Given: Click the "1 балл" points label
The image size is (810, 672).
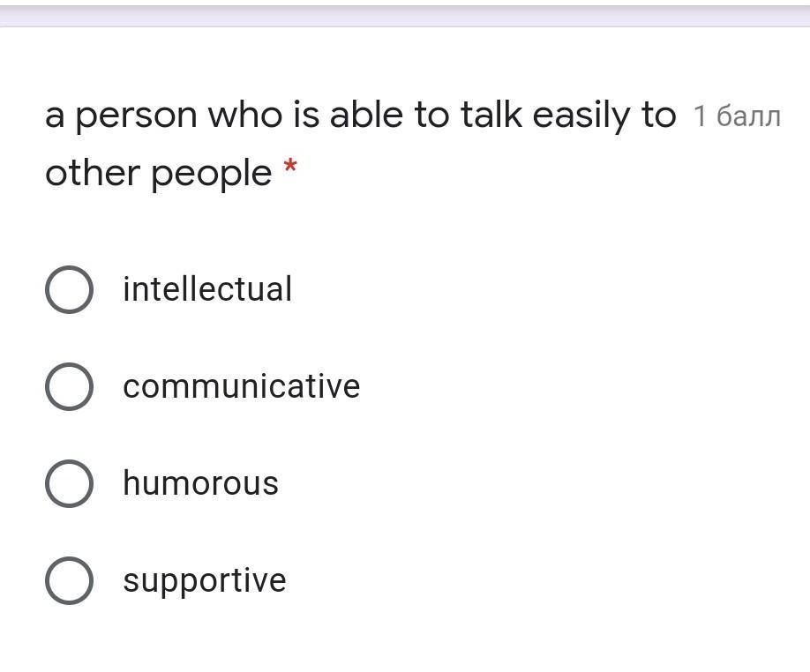Looking at the screenshot, I should pos(737,116).
